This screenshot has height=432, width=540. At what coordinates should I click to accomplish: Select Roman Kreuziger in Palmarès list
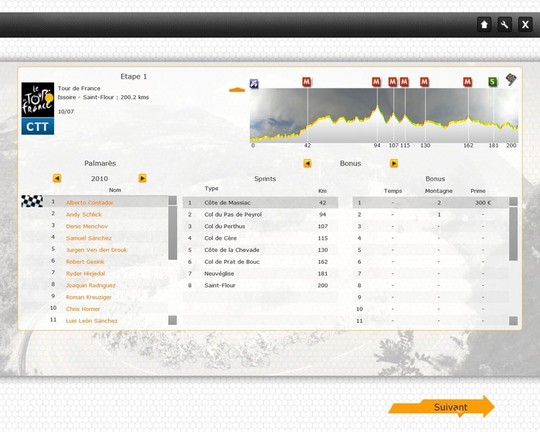click(x=89, y=297)
